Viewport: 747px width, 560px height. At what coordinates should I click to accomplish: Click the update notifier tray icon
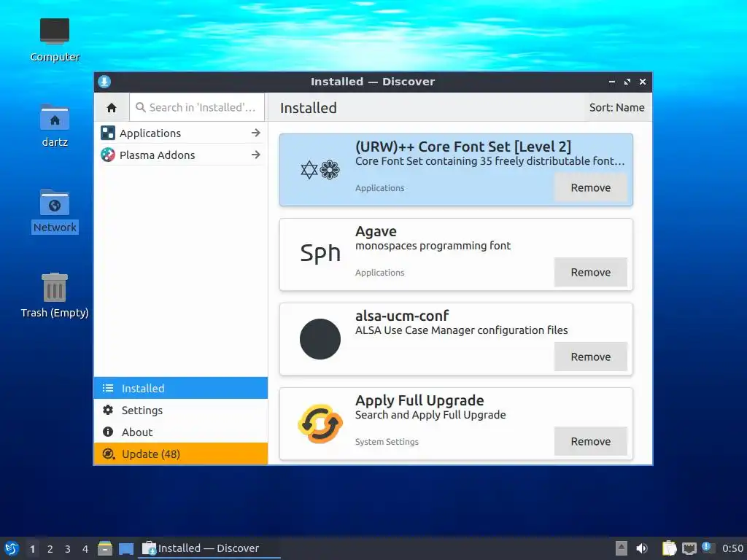(708, 548)
